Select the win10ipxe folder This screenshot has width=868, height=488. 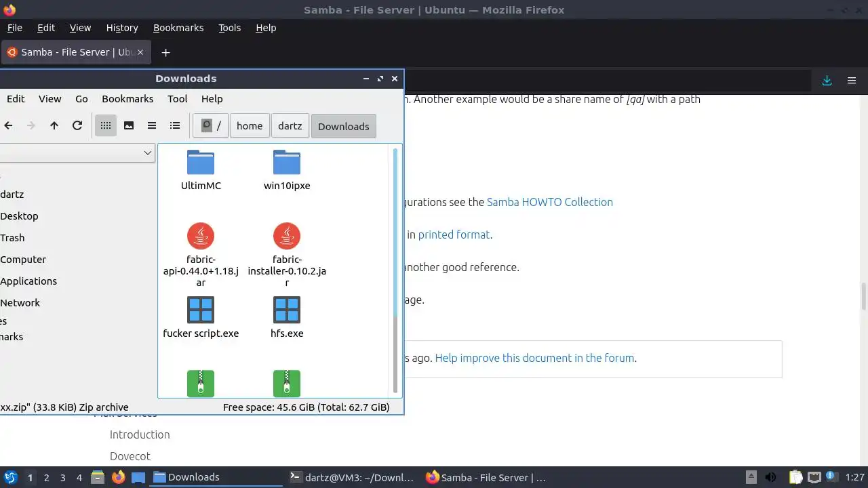(287, 170)
